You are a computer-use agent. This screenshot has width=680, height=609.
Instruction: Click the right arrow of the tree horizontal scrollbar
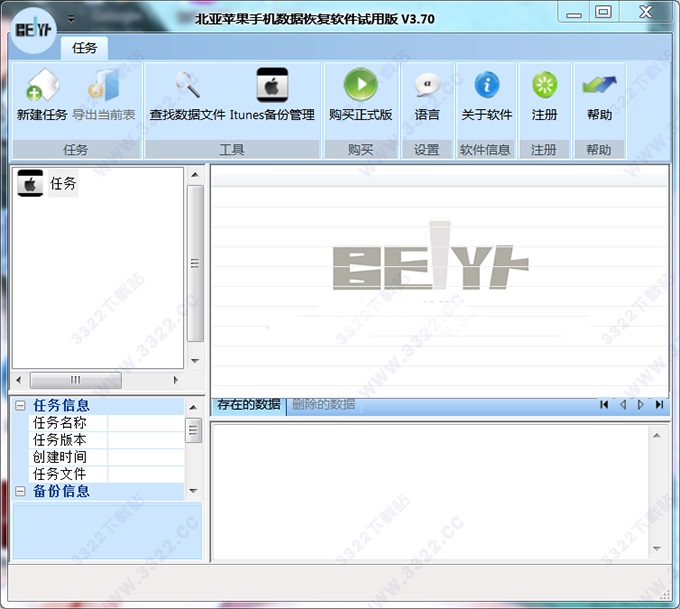pyautogui.click(x=176, y=380)
